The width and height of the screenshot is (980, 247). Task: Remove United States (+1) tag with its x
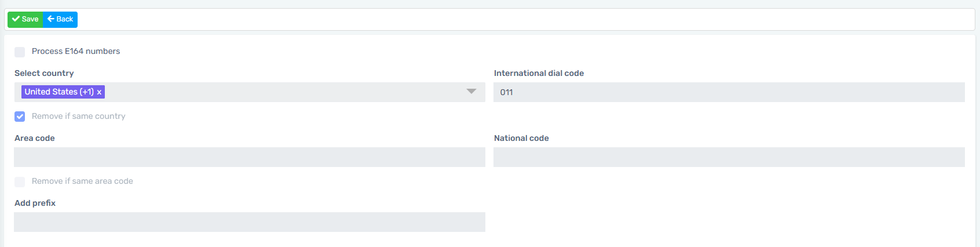[99, 92]
